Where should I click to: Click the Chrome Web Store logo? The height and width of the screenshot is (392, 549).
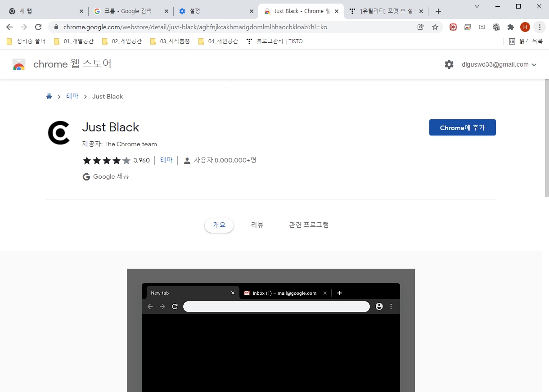pos(19,64)
